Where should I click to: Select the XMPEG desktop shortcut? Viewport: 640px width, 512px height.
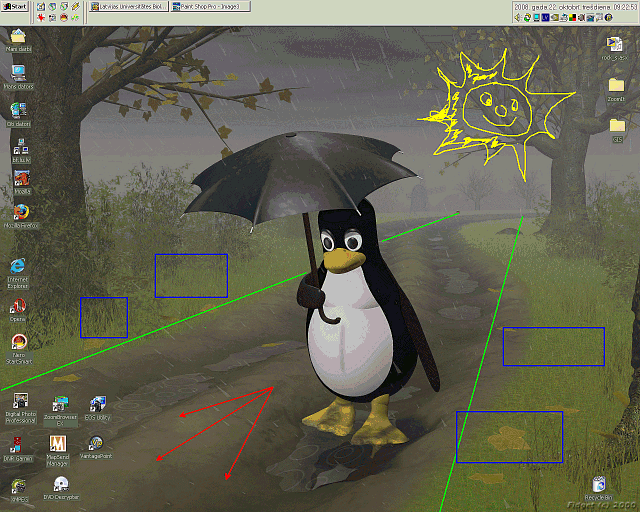click(19, 491)
